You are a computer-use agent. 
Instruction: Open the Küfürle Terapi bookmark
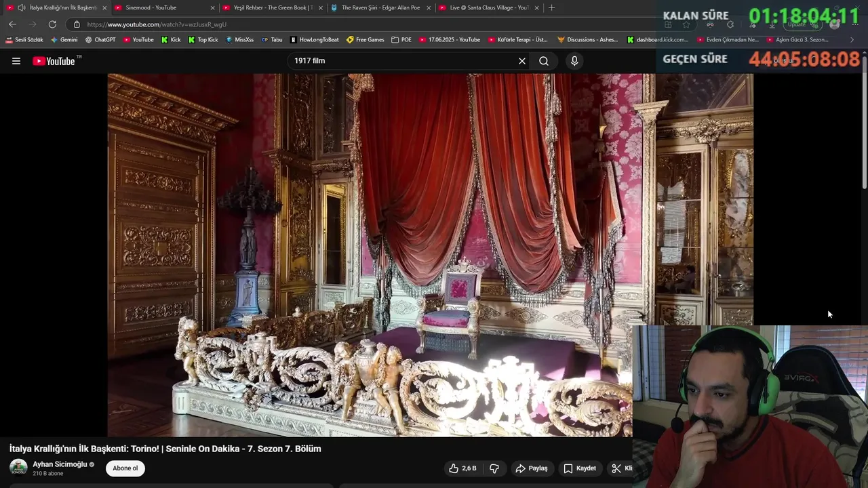(517, 39)
